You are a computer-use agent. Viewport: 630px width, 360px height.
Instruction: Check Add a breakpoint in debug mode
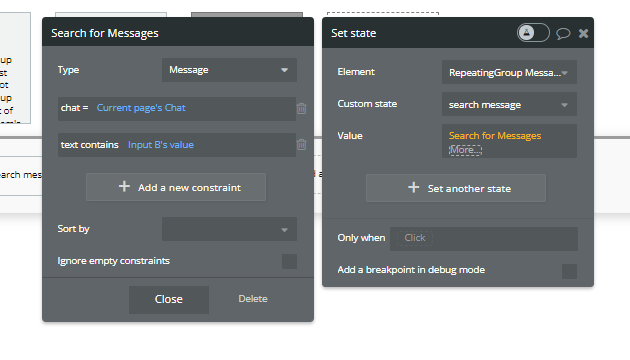point(569,271)
